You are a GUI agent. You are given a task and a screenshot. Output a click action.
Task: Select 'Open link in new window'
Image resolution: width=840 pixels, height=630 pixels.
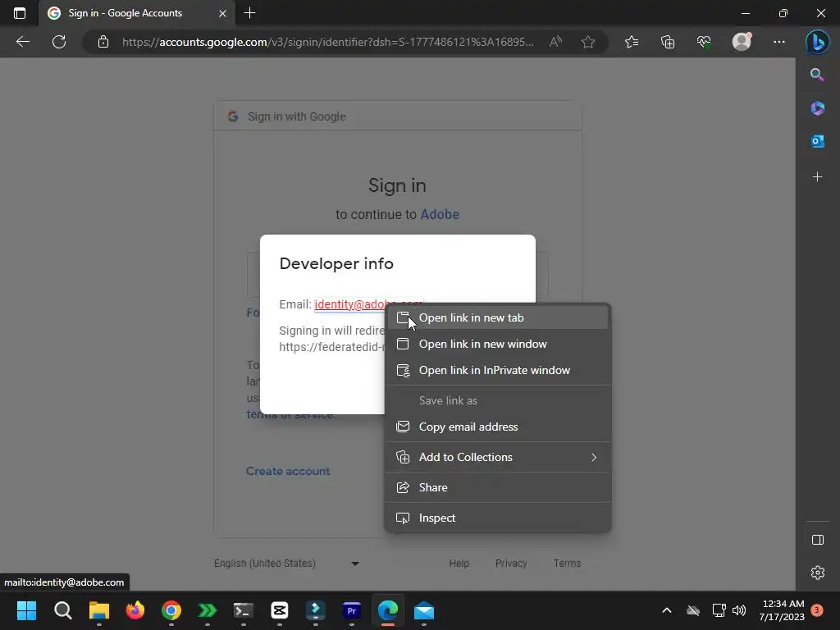tap(498, 344)
